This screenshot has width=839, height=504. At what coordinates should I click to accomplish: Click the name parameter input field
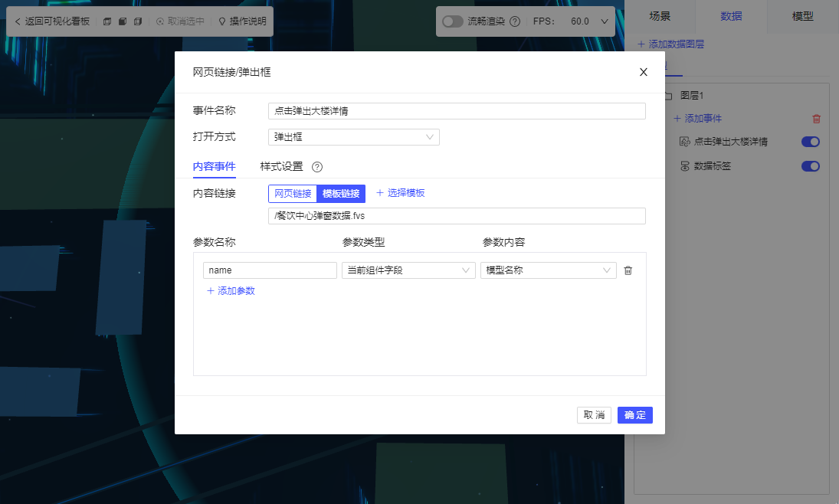[270, 270]
